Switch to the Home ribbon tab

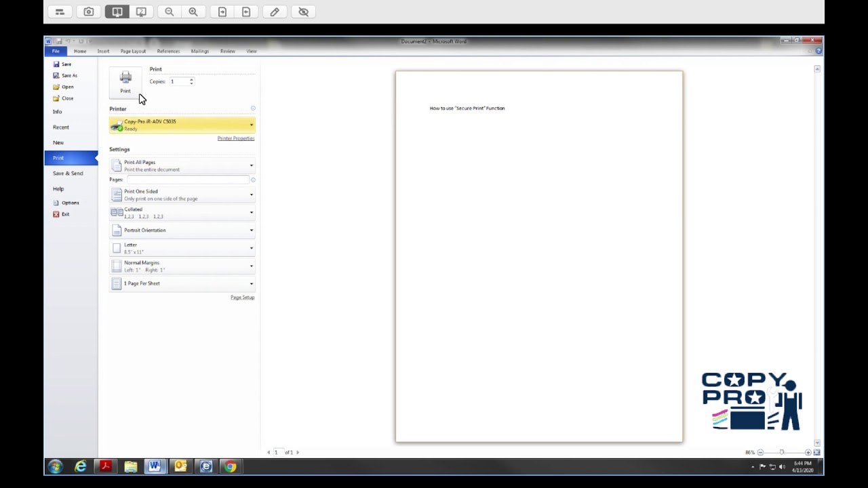[x=80, y=52]
